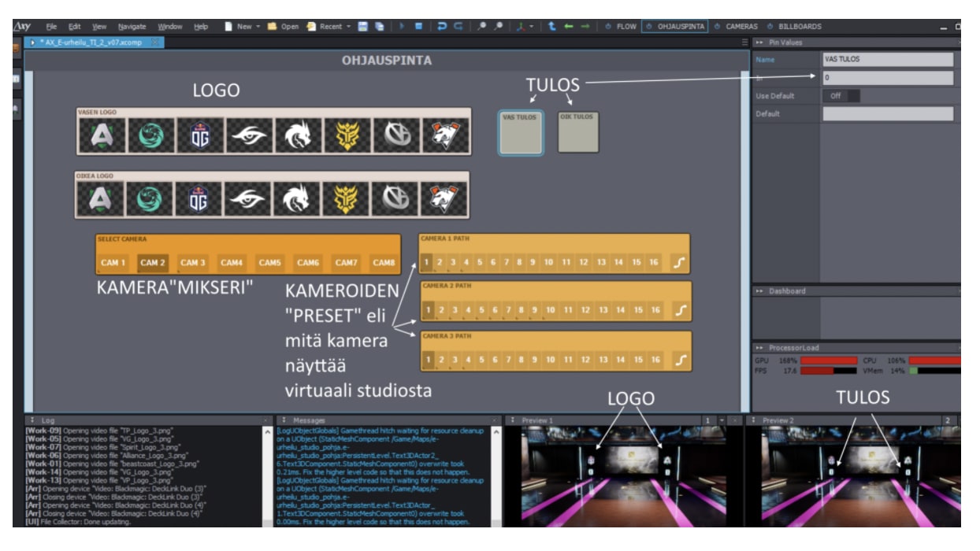980x551 pixels.
Task: Select the VAS TULOS score box
Action: click(520, 132)
